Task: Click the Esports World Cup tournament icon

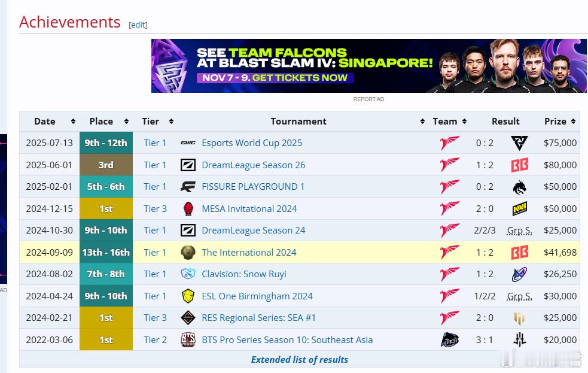Action: 188,143
